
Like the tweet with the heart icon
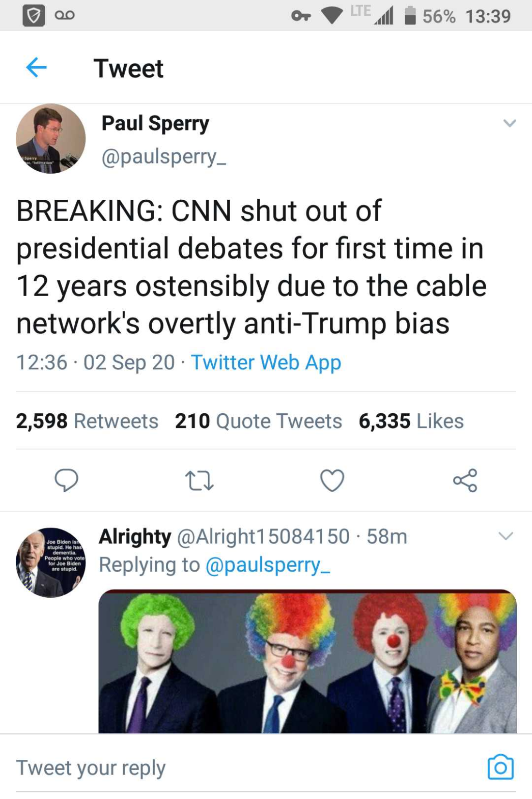332,480
